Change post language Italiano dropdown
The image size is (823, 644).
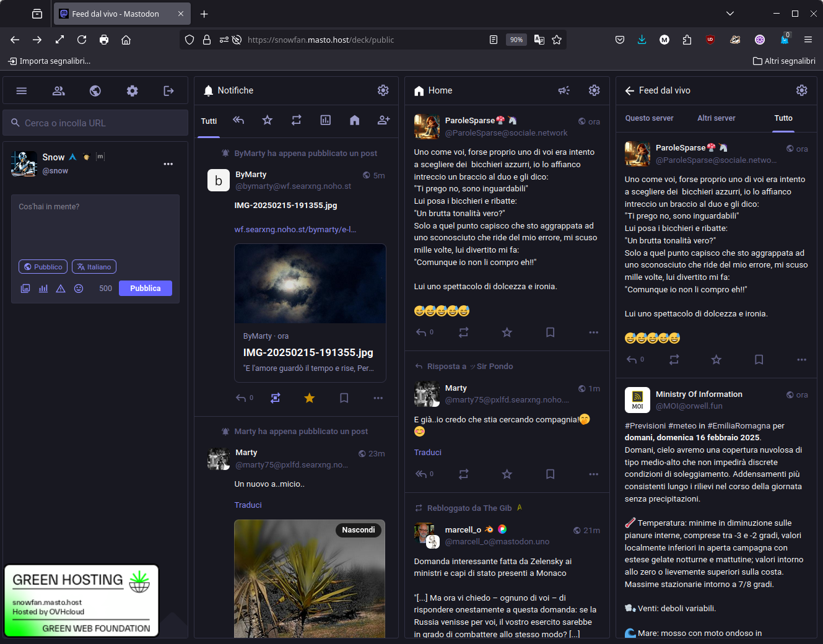(x=94, y=267)
